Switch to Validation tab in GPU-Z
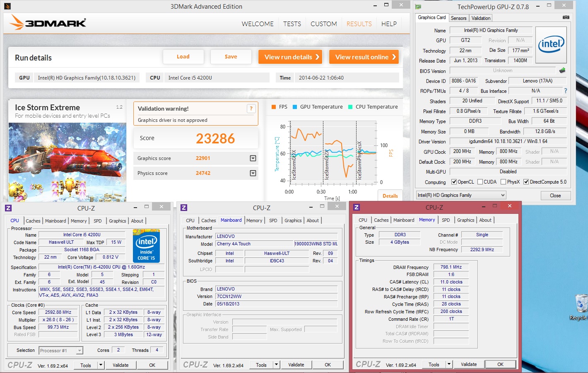 coord(481,18)
